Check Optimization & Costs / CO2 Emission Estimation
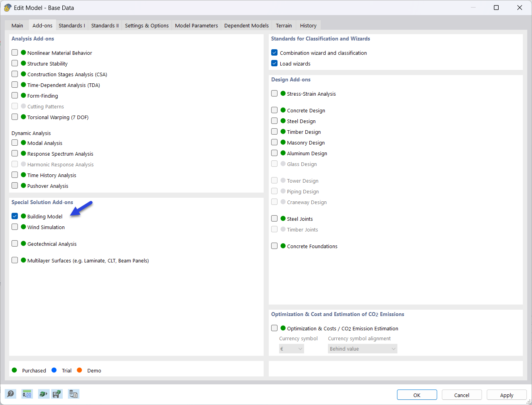532x405 pixels. coord(274,328)
